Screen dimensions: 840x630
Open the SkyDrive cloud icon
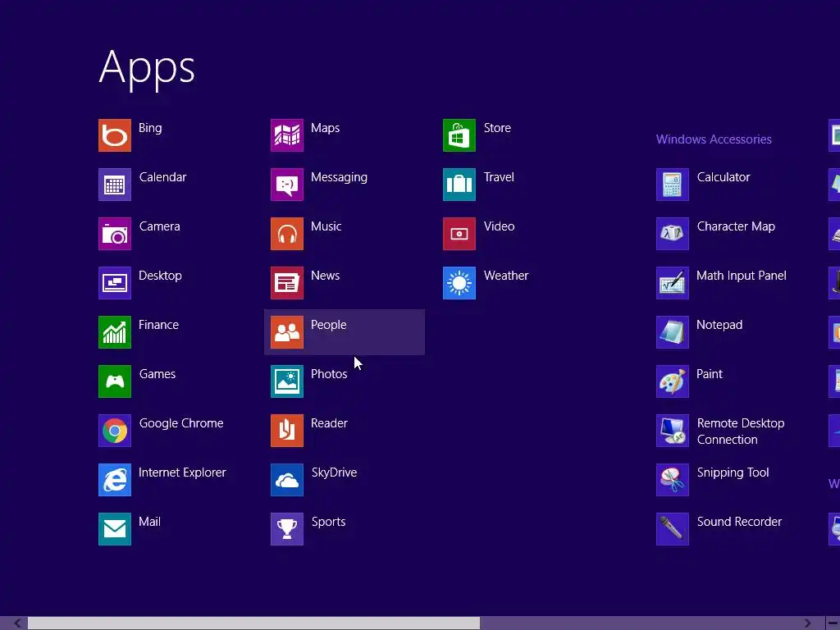point(287,480)
